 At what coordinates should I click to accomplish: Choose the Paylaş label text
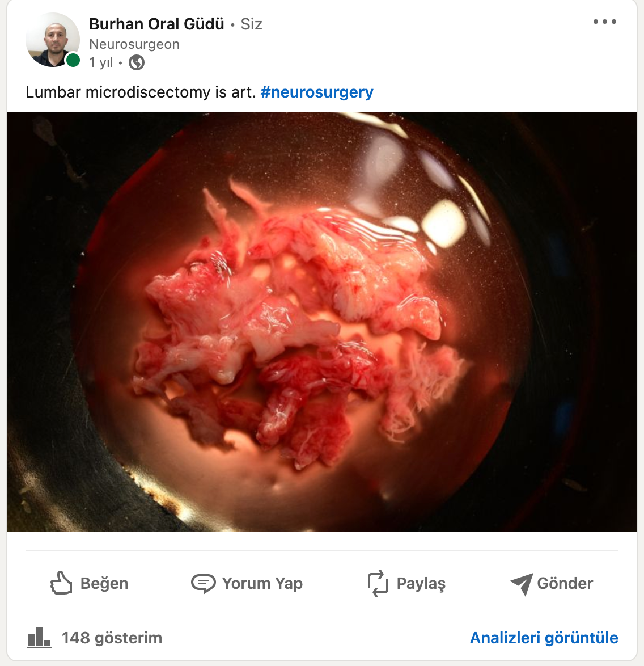pos(421,584)
